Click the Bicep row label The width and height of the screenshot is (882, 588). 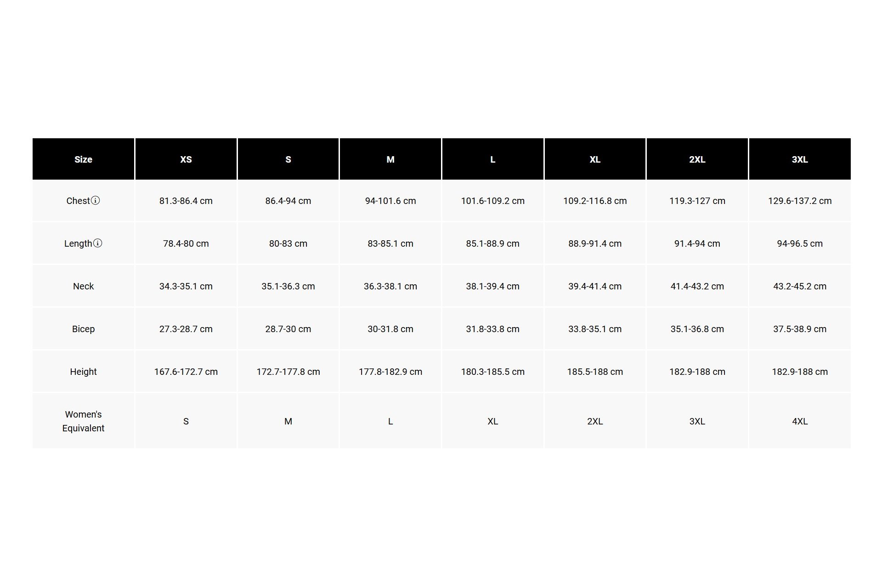coord(83,329)
